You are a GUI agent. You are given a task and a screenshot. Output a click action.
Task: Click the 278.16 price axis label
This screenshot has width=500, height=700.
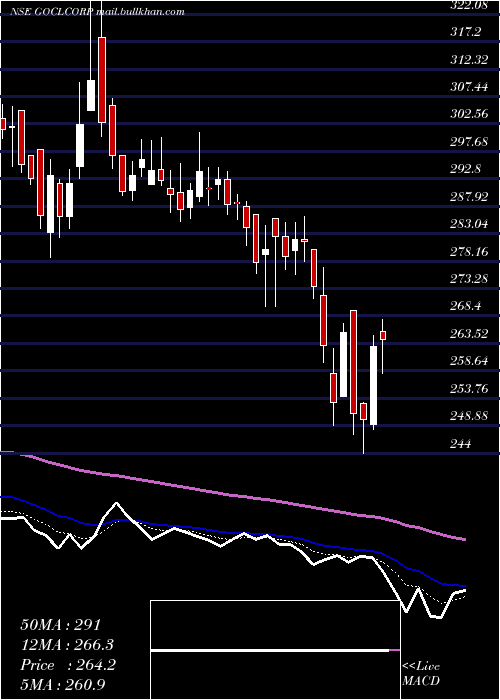469,251
